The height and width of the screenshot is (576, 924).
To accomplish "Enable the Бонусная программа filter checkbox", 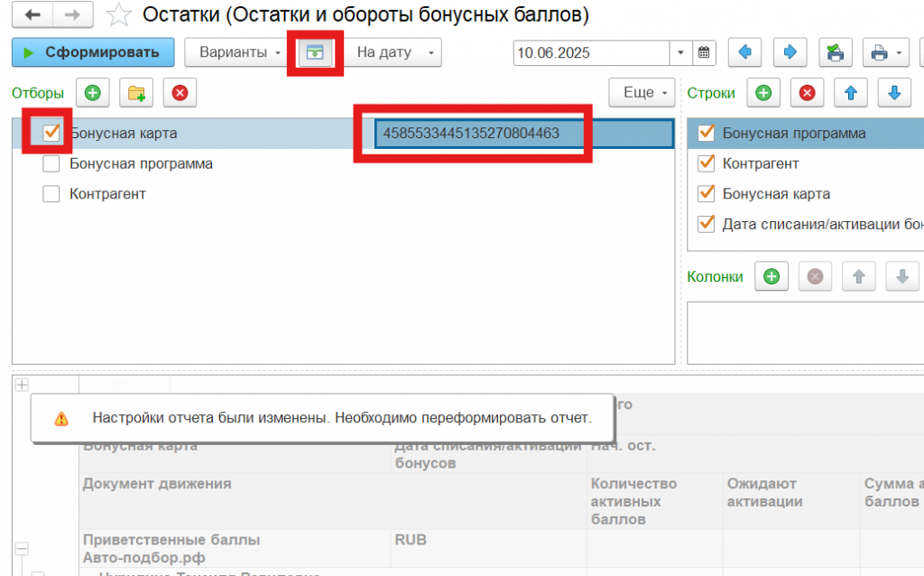I will point(51,164).
